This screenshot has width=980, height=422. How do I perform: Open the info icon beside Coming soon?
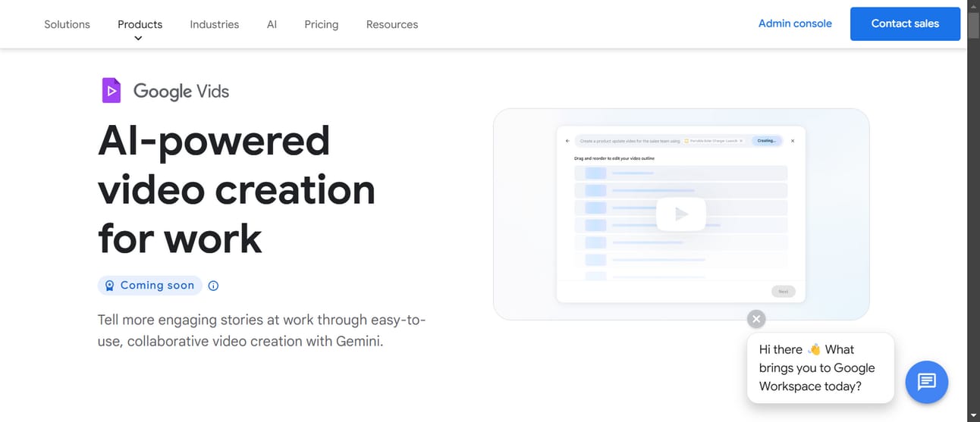213,286
